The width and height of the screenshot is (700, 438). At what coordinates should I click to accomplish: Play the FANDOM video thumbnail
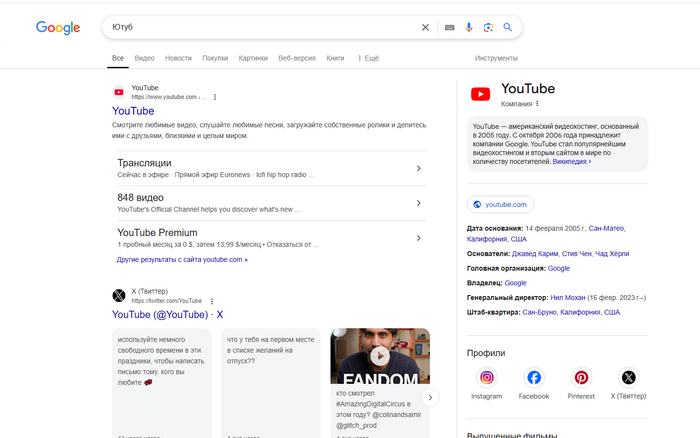(379, 356)
